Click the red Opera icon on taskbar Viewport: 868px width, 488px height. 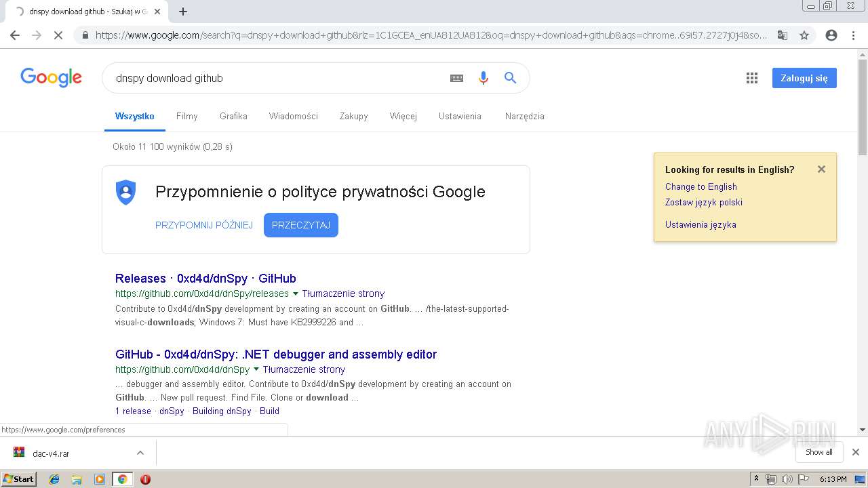145,479
